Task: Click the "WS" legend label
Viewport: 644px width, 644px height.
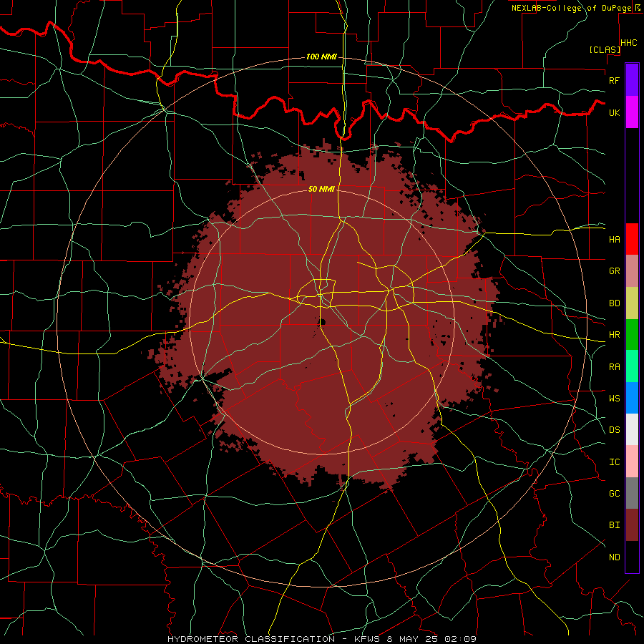Action: tap(614, 399)
